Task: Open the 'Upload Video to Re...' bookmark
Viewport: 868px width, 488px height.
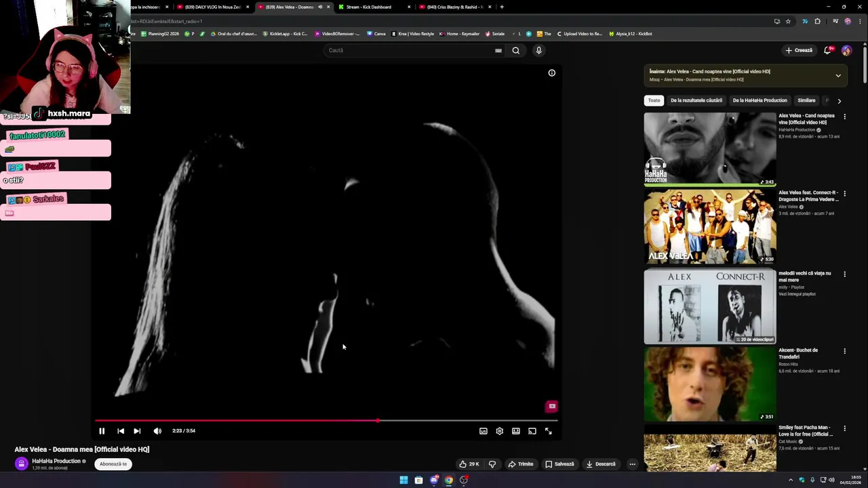Action: point(579,33)
